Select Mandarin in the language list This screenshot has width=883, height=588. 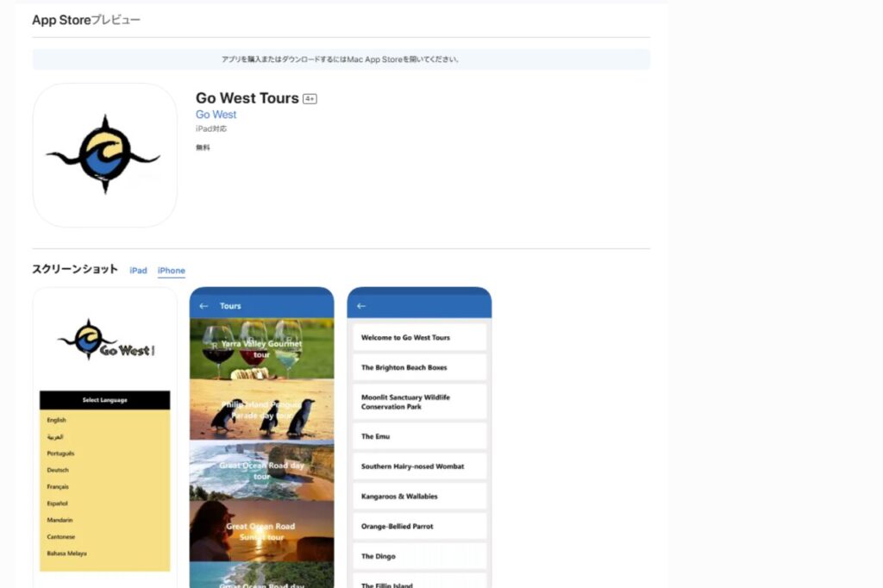[59, 521]
